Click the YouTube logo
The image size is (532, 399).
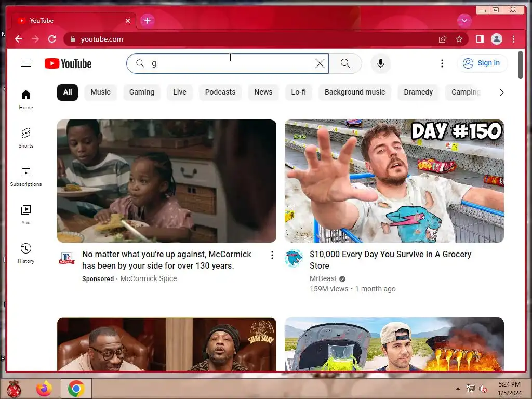[68, 63]
